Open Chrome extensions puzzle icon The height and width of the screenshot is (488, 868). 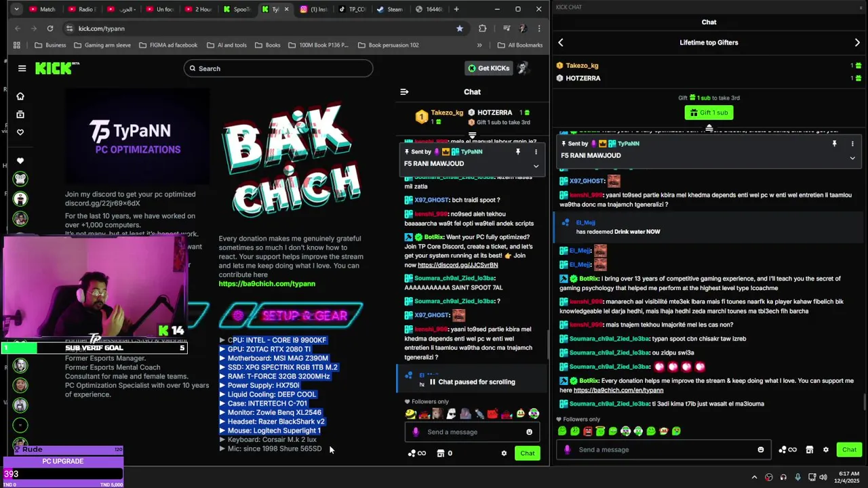pos(482,28)
